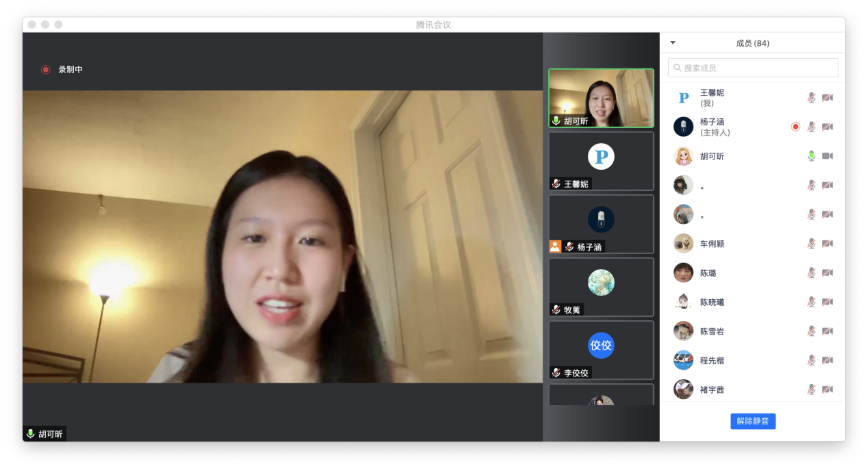Click the red recording indicator icon
Viewport: 868px width, 470px height.
click(46, 70)
